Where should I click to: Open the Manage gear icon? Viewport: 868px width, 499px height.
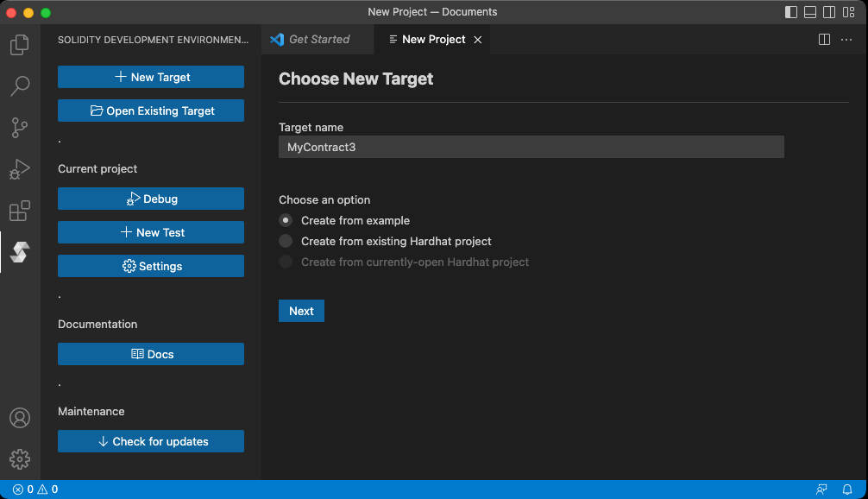20,459
